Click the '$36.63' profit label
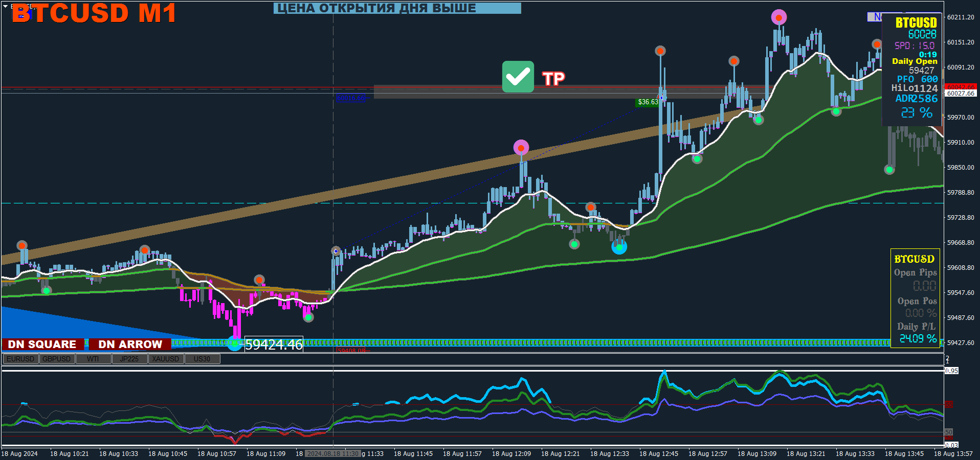The image size is (980, 460). pos(648,102)
